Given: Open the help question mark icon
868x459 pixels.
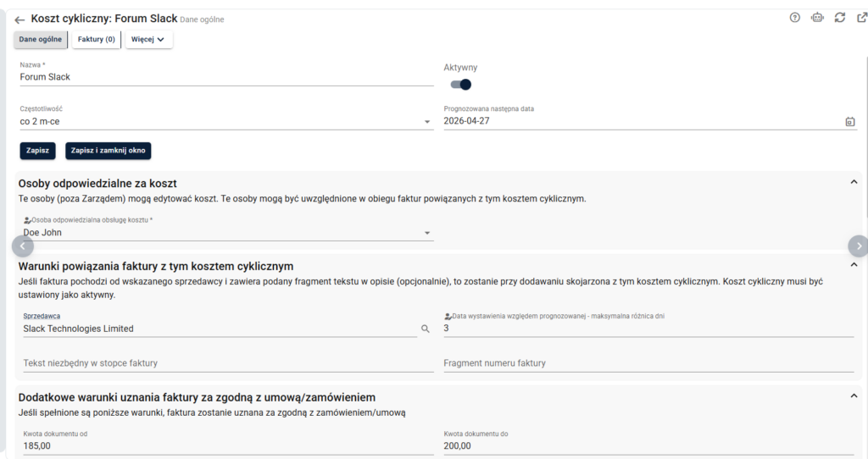Looking at the screenshot, I should point(795,18).
